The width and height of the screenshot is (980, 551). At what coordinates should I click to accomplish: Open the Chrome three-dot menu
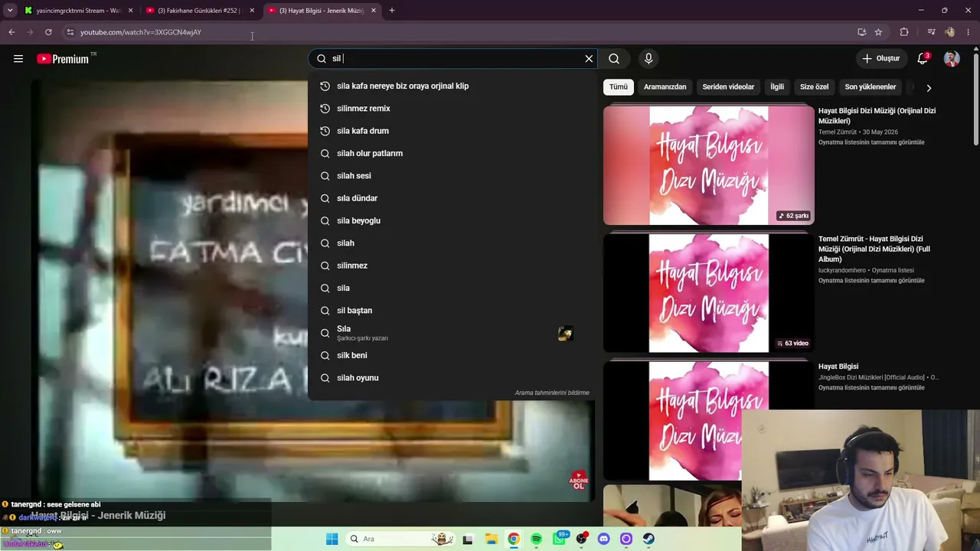(969, 32)
